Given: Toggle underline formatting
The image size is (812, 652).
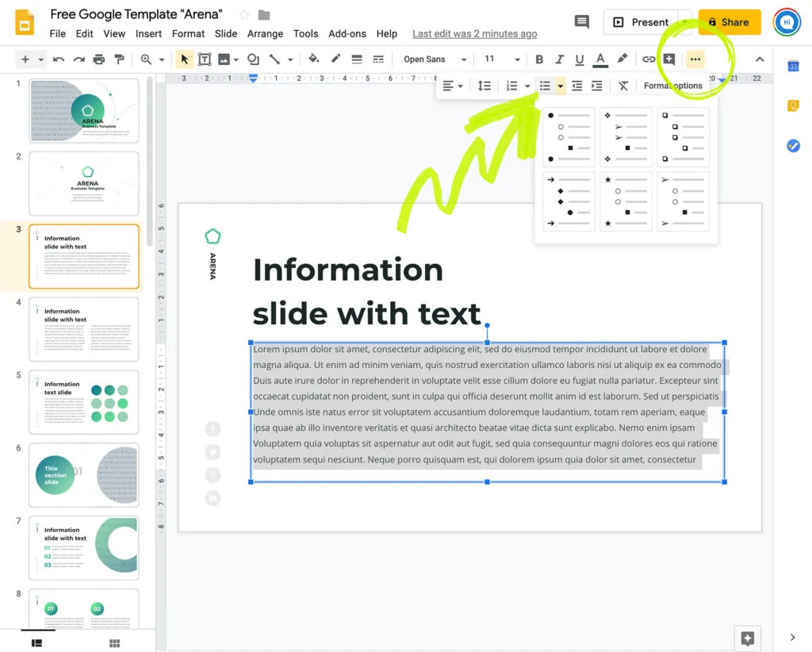Looking at the screenshot, I should pos(580,59).
